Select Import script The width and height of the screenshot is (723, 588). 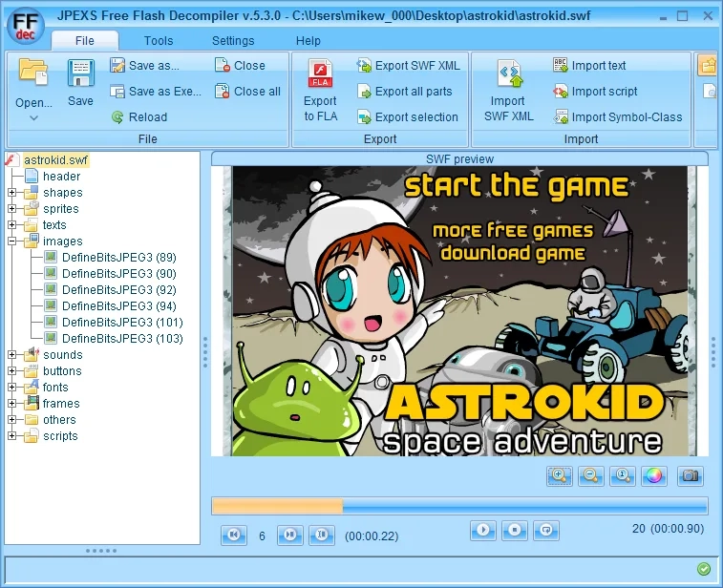click(595, 92)
